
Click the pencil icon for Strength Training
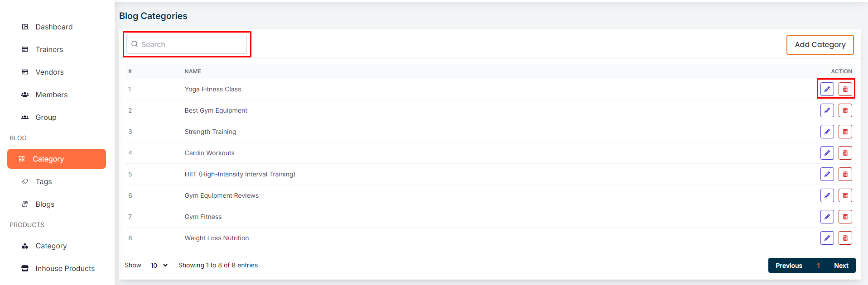tap(827, 132)
